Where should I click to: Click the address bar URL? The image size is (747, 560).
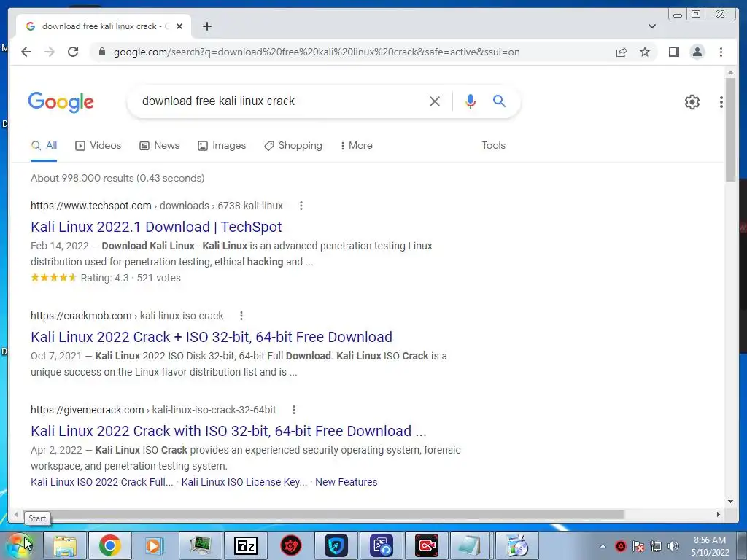click(x=317, y=52)
